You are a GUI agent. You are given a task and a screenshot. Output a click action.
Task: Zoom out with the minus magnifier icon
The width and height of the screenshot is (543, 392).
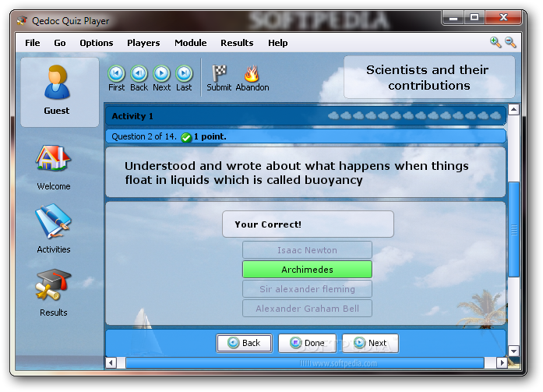(x=510, y=42)
